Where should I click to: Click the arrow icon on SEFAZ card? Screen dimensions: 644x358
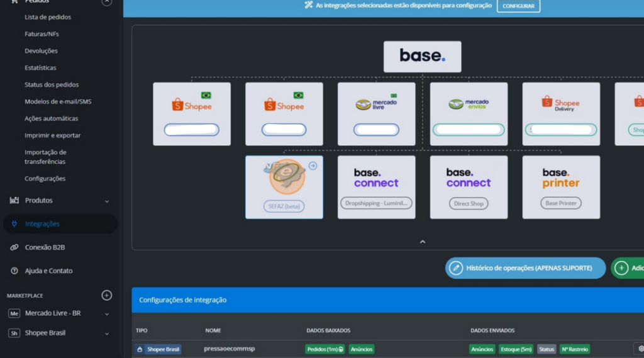(313, 165)
